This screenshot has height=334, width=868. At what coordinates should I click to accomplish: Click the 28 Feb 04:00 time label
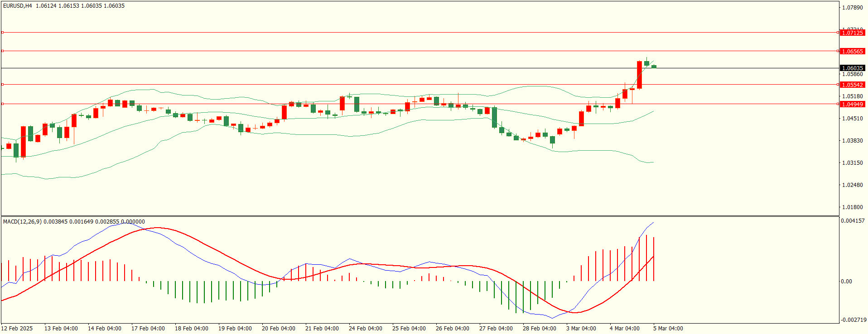(540, 329)
